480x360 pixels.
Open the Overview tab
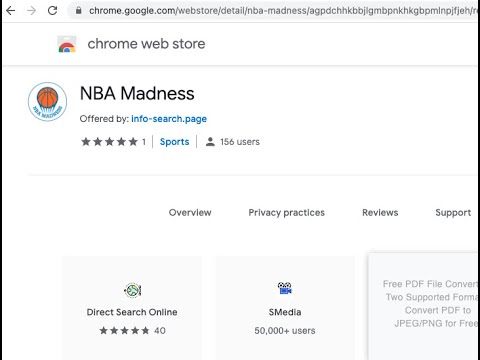(190, 213)
